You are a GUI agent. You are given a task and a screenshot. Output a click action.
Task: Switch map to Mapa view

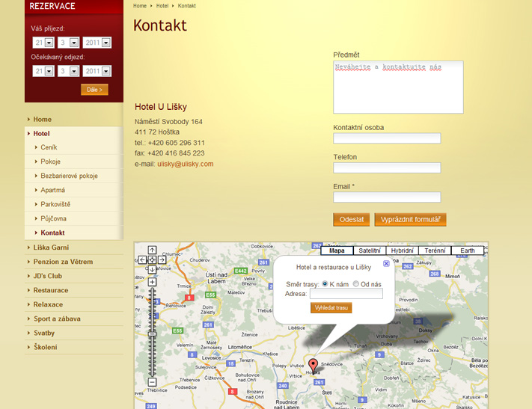[x=337, y=250]
